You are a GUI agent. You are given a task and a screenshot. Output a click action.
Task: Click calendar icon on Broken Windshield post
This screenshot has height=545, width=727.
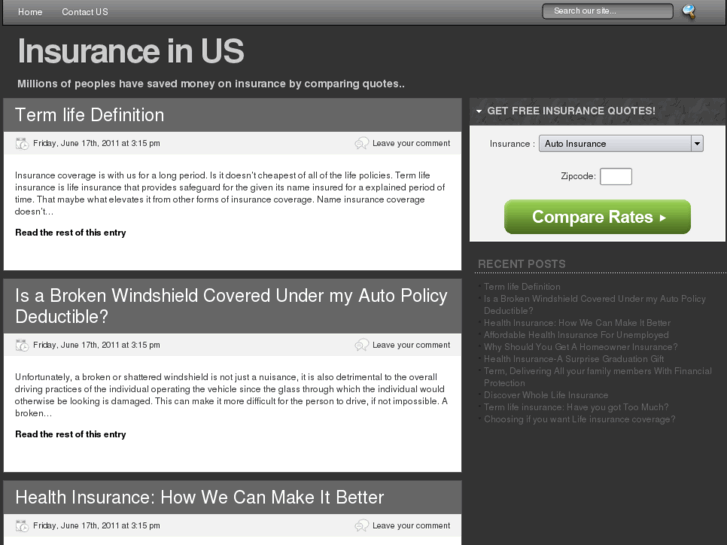click(x=22, y=345)
